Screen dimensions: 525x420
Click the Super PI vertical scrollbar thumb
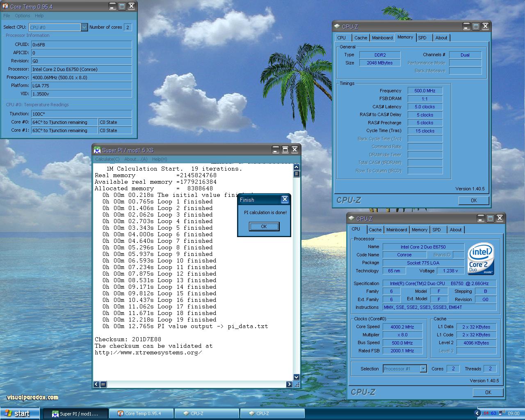coord(297,174)
